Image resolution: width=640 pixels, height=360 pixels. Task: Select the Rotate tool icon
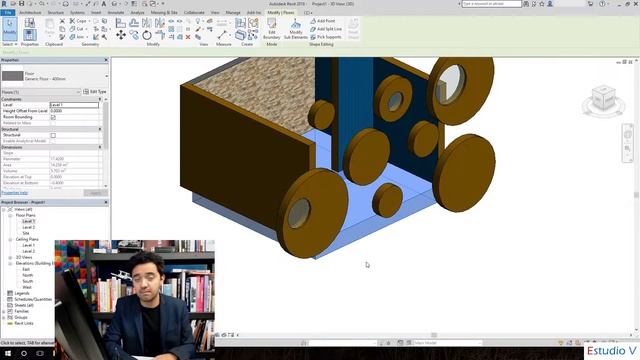click(x=147, y=36)
